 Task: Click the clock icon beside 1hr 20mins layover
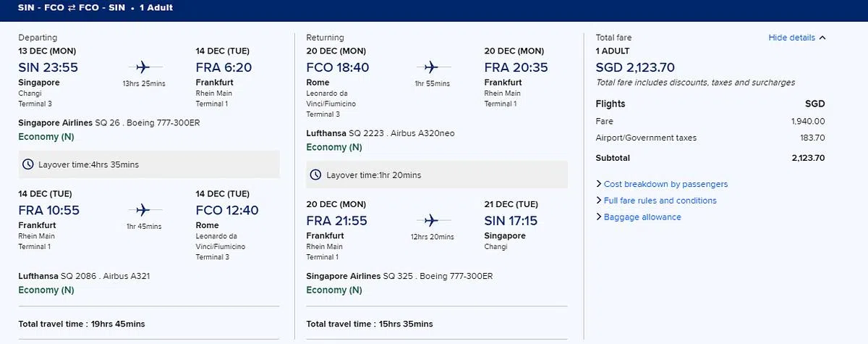(316, 175)
